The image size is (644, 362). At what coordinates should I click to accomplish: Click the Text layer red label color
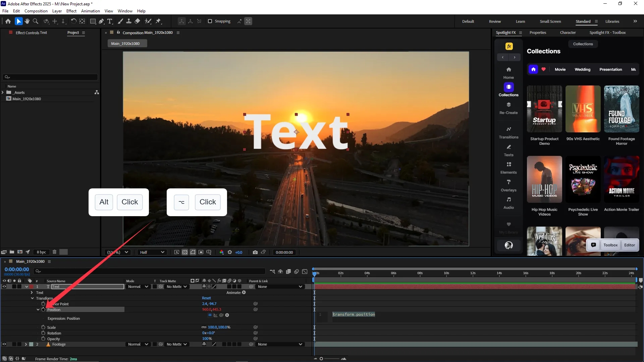pos(31,287)
